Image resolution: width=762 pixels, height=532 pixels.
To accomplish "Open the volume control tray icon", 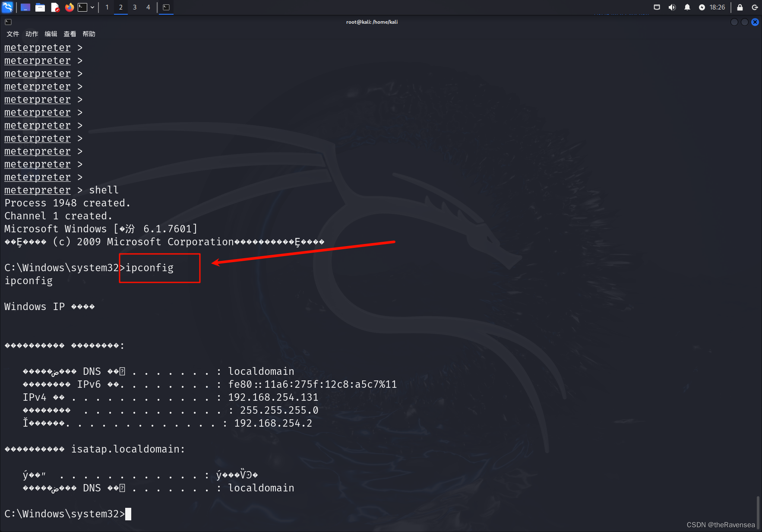I will tap(672, 7).
